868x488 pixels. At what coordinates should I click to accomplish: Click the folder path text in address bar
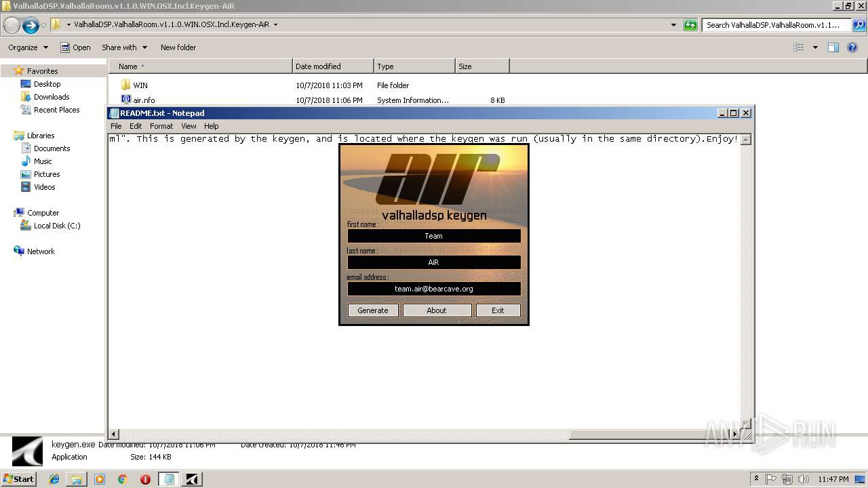click(172, 24)
